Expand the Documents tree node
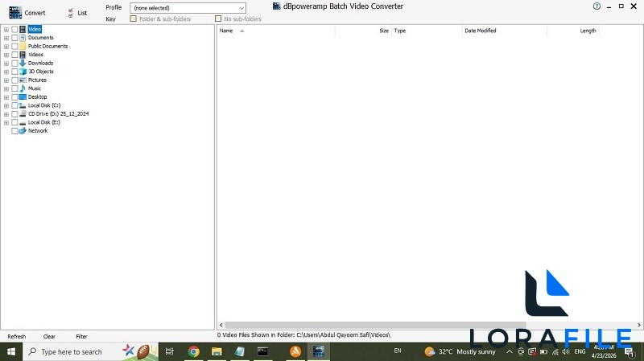This screenshot has height=361, width=644. 6,38
